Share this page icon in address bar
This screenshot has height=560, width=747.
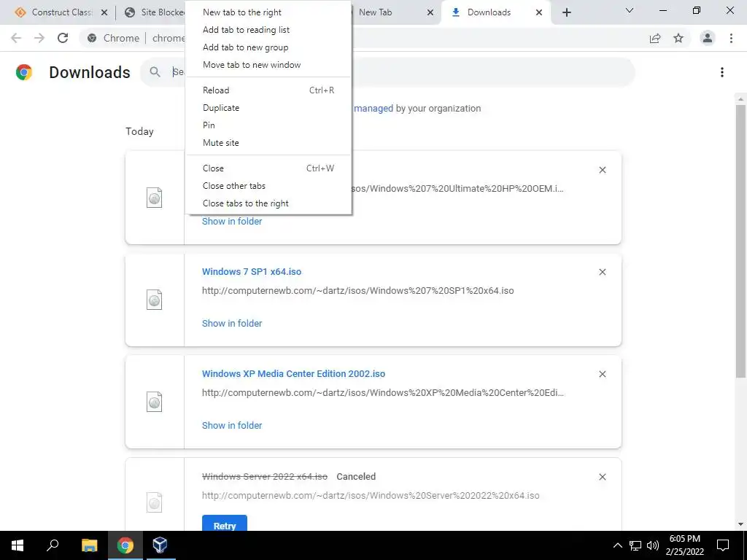[655, 38]
